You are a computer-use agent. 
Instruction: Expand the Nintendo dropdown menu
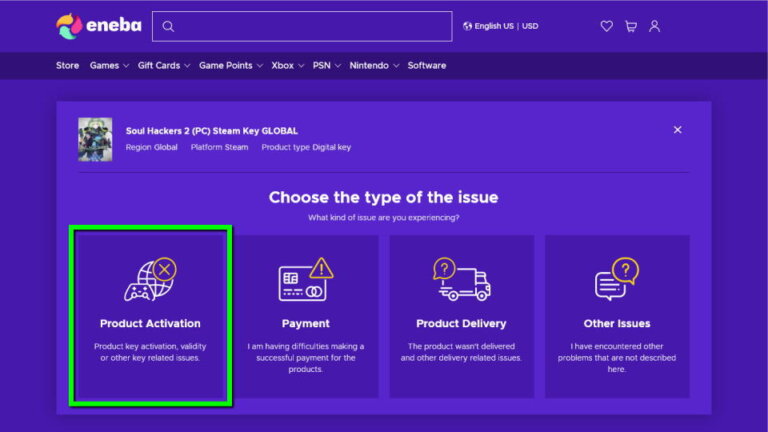[x=374, y=66]
